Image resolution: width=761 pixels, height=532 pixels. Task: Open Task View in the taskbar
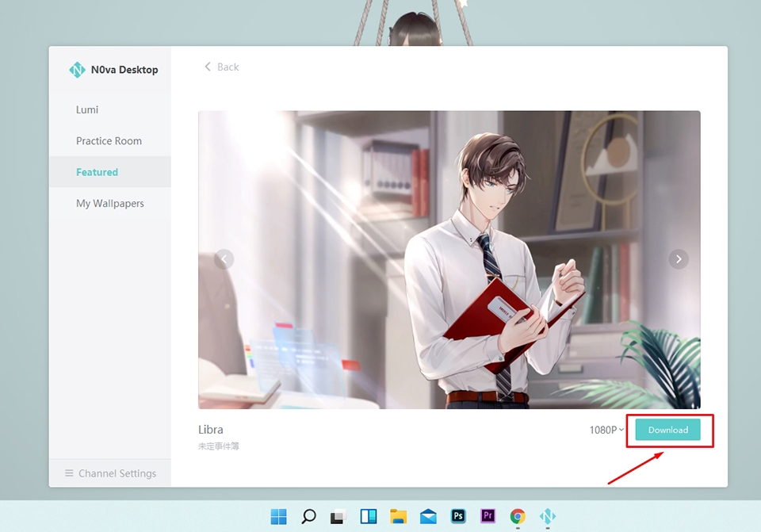pyautogui.click(x=338, y=516)
